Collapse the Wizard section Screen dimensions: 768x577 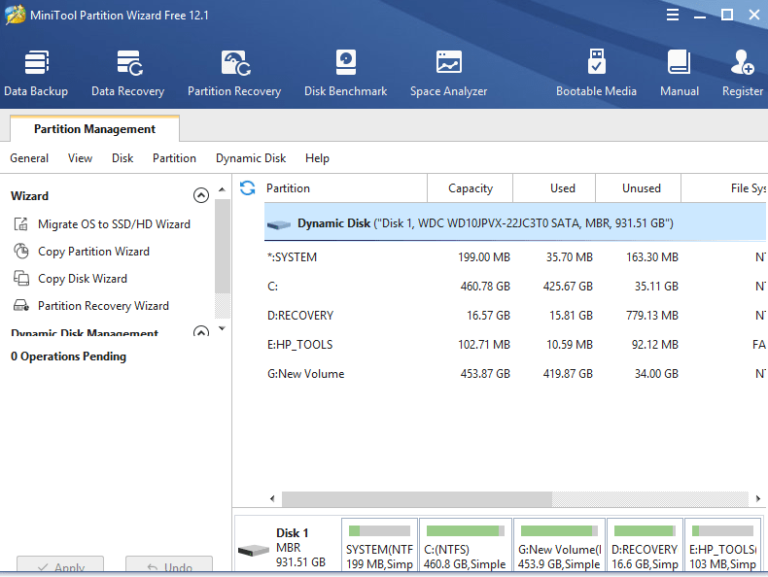point(201,196)
